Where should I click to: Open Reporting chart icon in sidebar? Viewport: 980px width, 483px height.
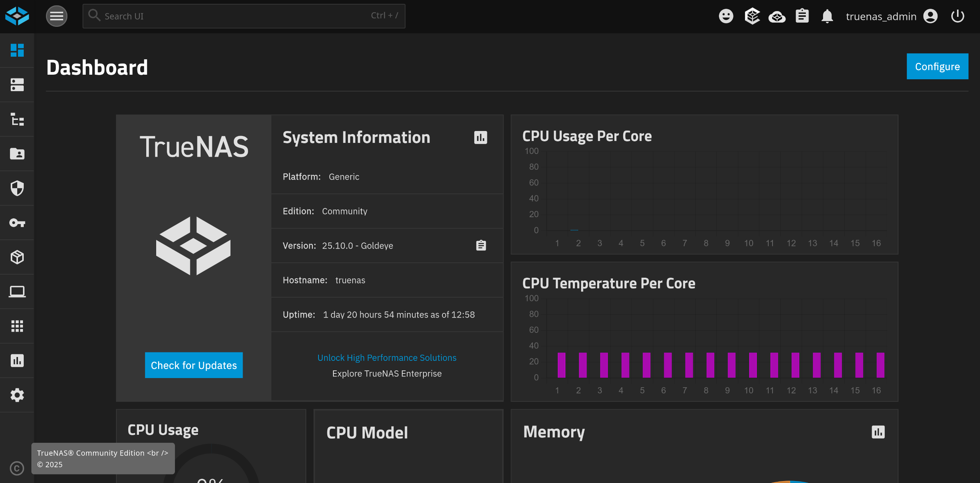(17, 360)
